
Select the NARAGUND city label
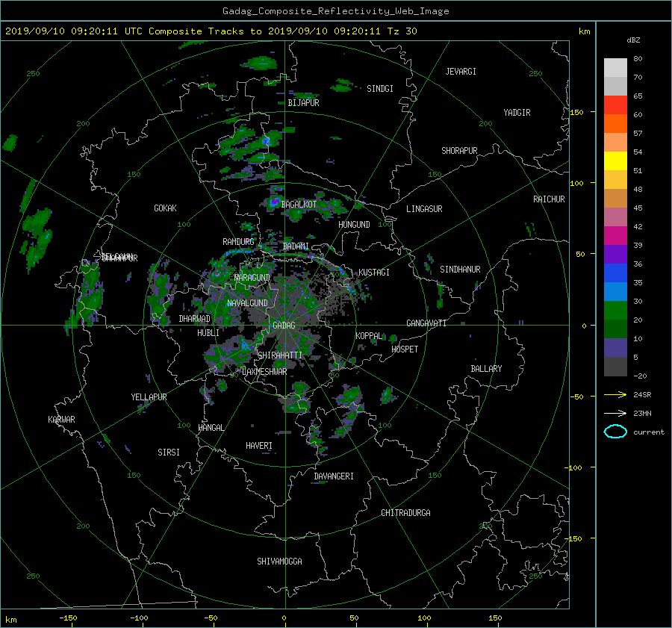tap(252, 278)
